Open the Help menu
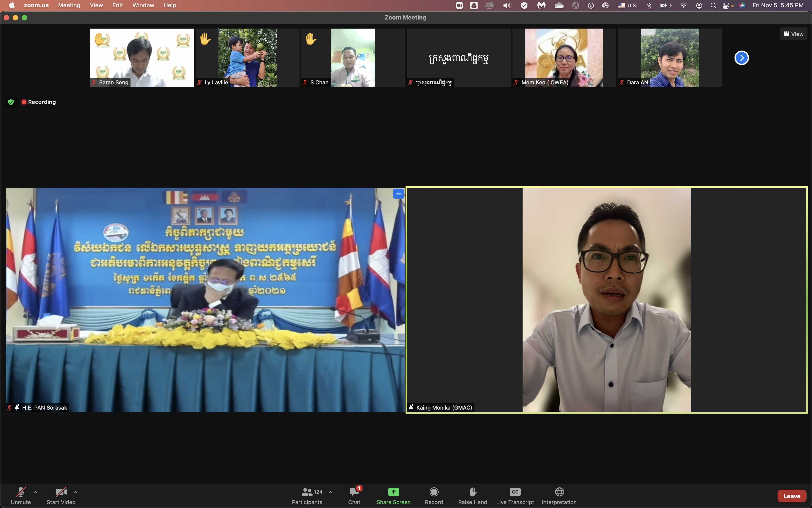812x508 pixels. click(170, 5)
